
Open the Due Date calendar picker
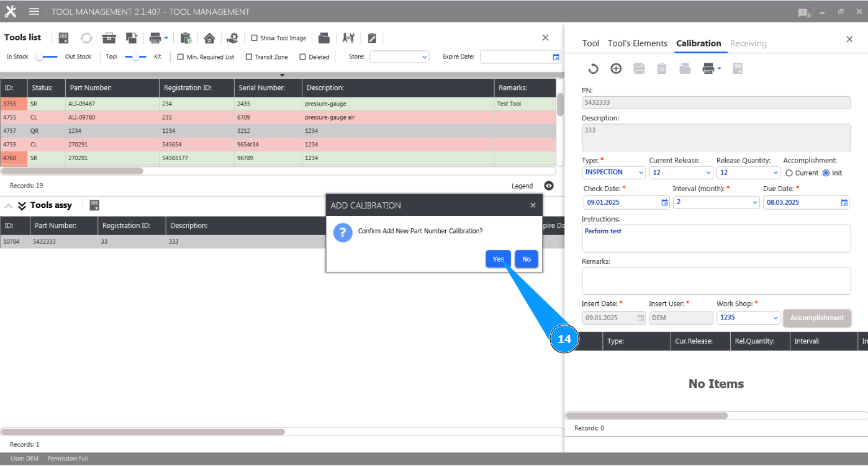[844, 202]
